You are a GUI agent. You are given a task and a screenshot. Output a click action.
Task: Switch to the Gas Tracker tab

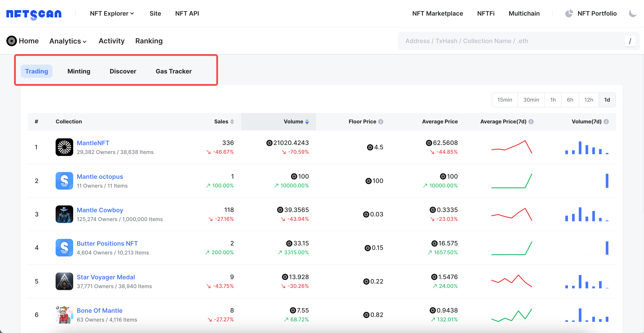coord(173,71)
